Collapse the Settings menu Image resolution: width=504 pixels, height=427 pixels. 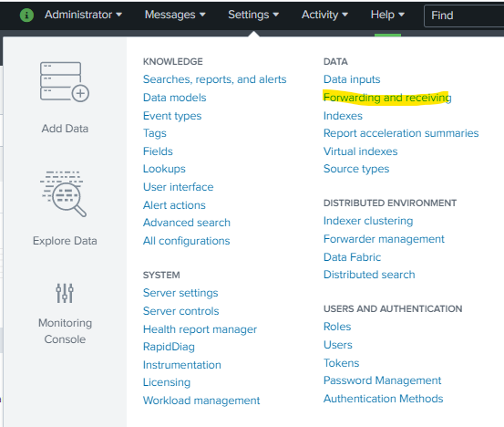(x=253, y=15)
